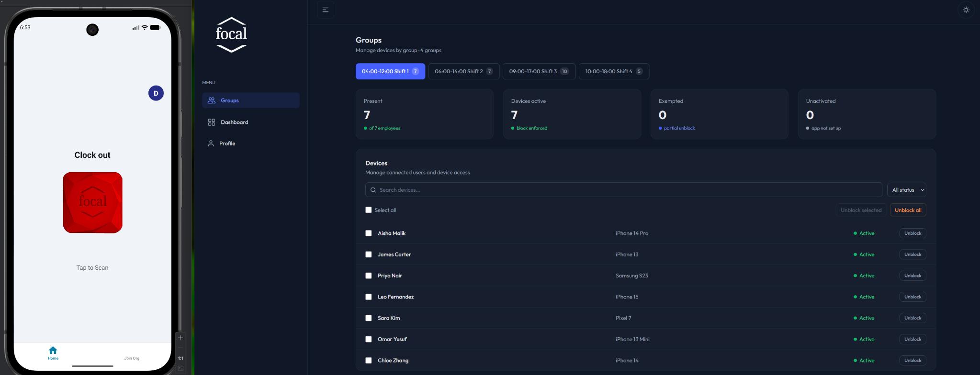Open Groups in the sidebar menu
The width and height of the screenshot is (980, 375).
(251, 100)
